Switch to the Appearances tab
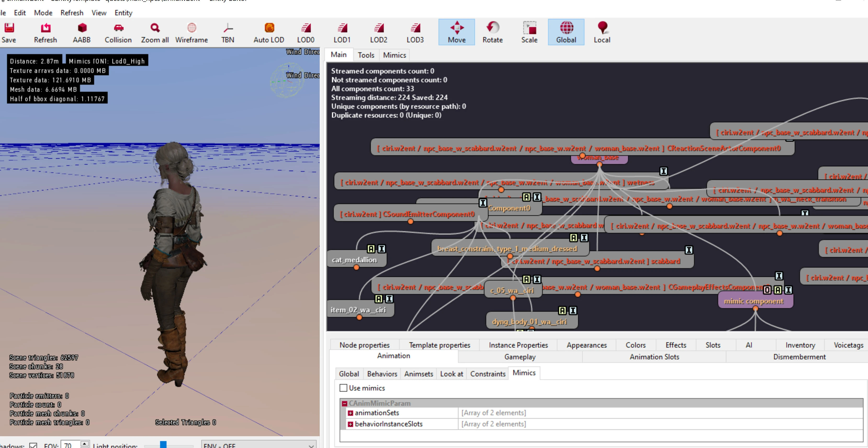The image size is (868, 448). pos(586,345)
